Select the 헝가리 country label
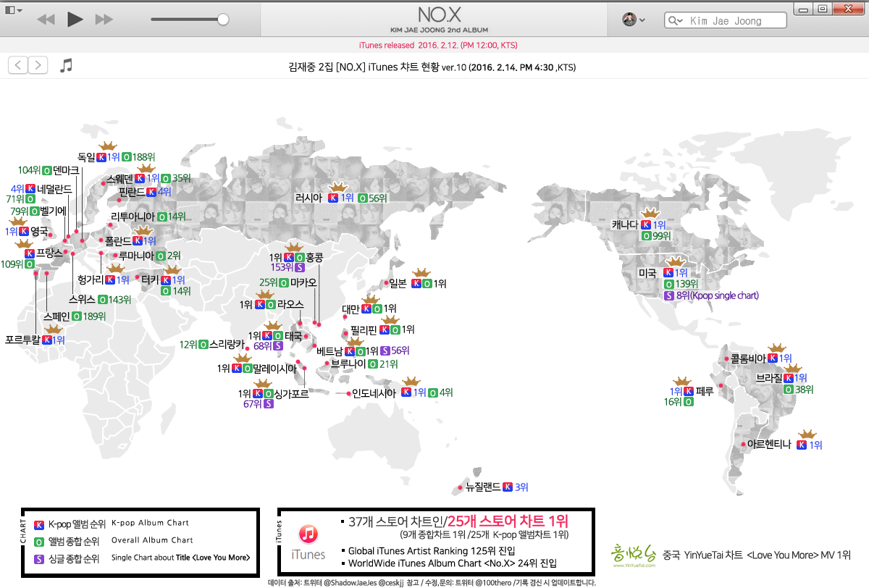 point(91,280)
